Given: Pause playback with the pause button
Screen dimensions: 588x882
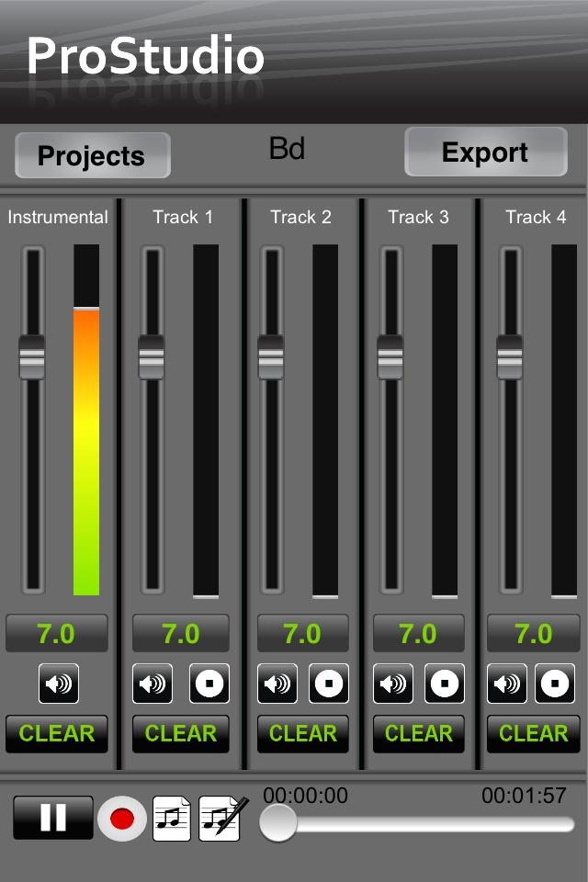Looking at the screenshot, I should point(53,818).
